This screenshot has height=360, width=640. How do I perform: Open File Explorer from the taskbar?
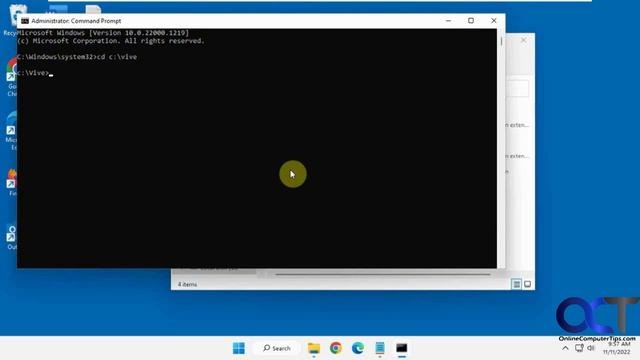pyautogui.click(x=314, y=348)
